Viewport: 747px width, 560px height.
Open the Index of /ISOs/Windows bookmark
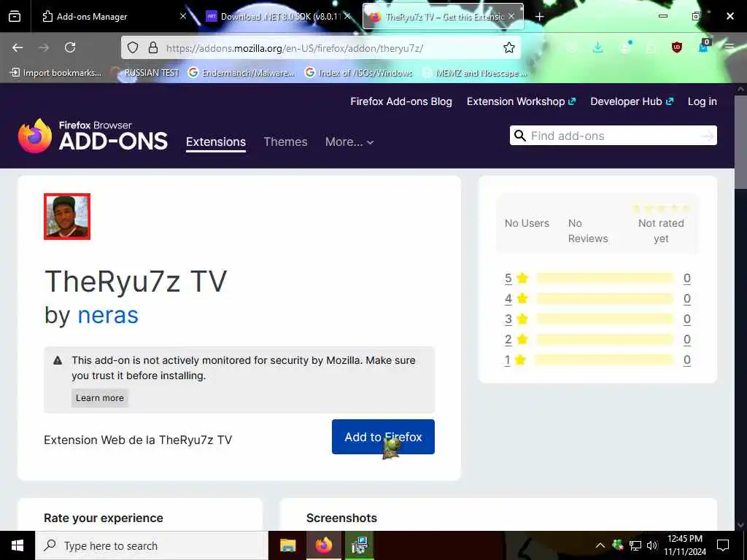(359, 73)
